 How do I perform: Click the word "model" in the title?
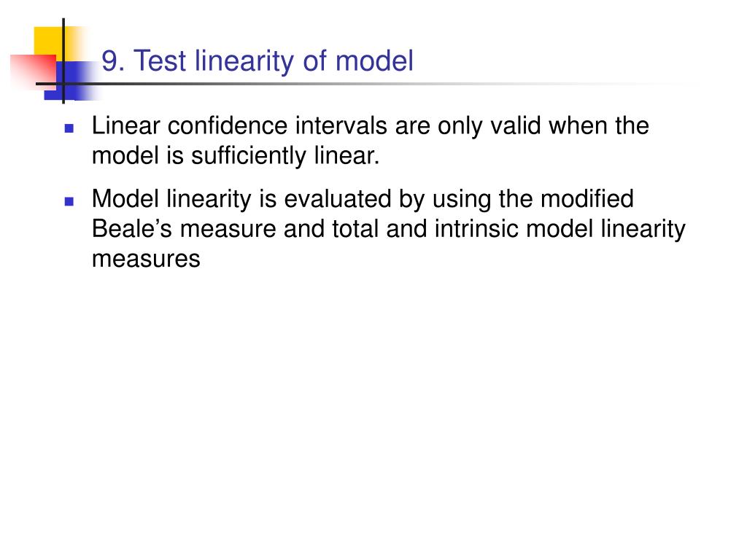click(374, 61)
